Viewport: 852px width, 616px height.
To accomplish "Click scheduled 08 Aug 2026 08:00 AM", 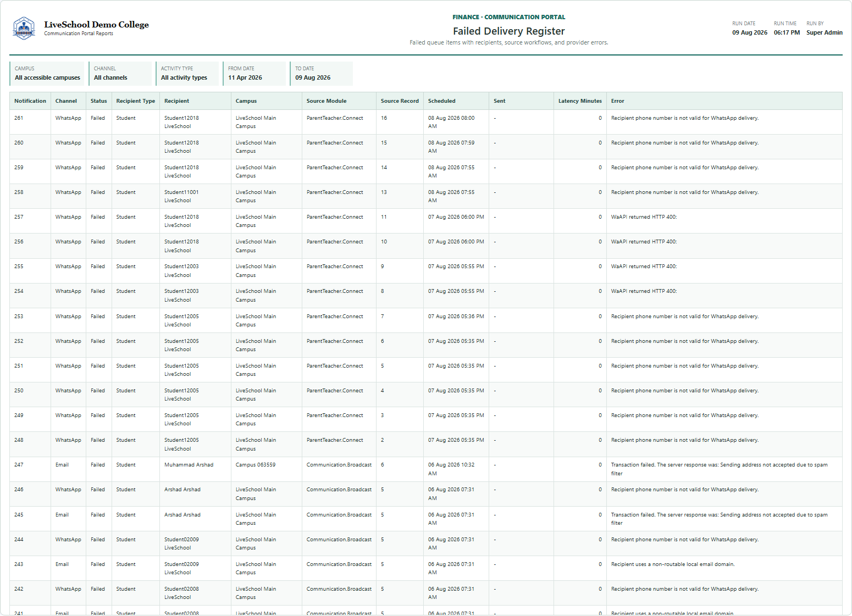I will [451, 122].
